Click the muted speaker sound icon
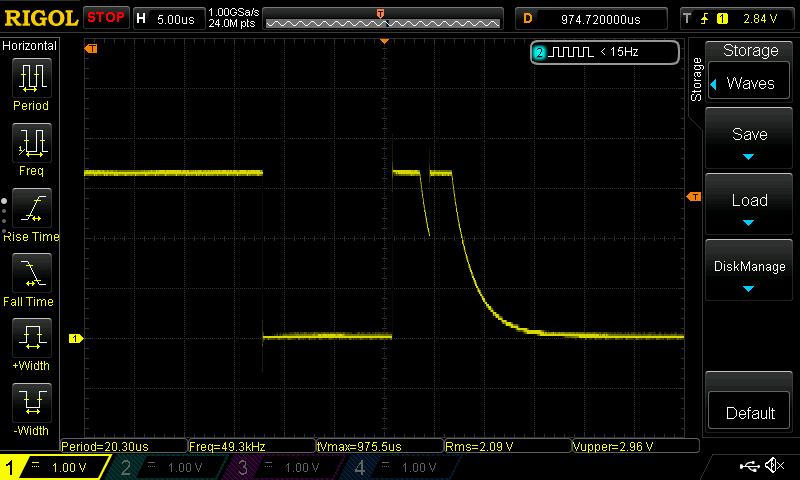 774,465
